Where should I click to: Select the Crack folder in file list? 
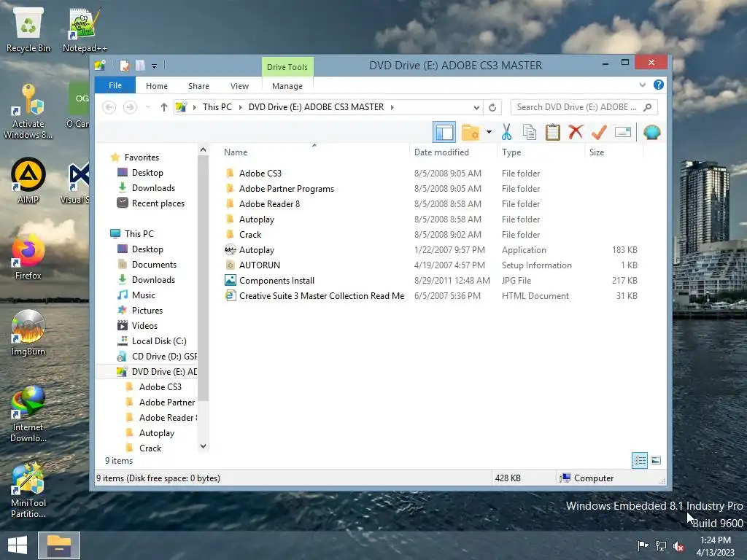(250, 234)
